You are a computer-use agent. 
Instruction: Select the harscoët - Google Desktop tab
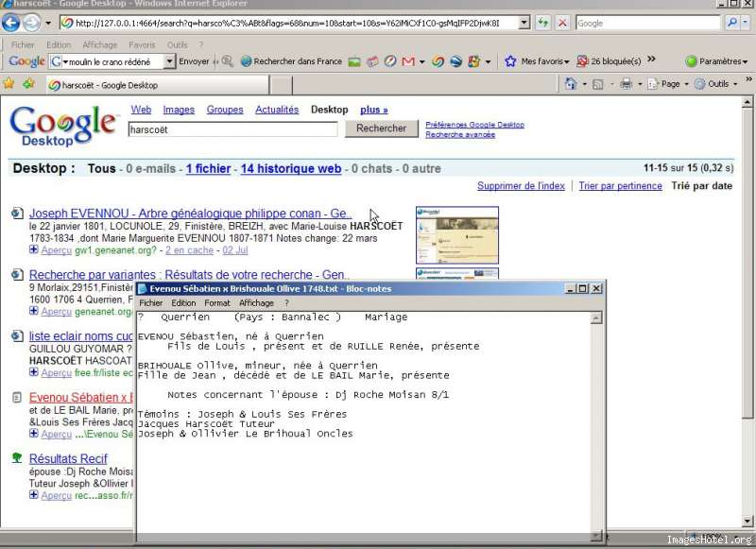point(158,85)
